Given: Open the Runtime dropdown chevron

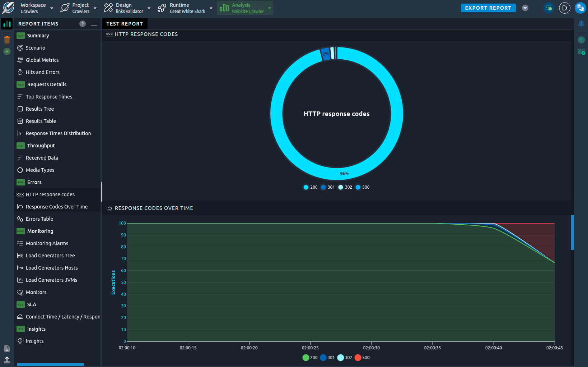Looking at the screenshot, I should pos(211,8).
